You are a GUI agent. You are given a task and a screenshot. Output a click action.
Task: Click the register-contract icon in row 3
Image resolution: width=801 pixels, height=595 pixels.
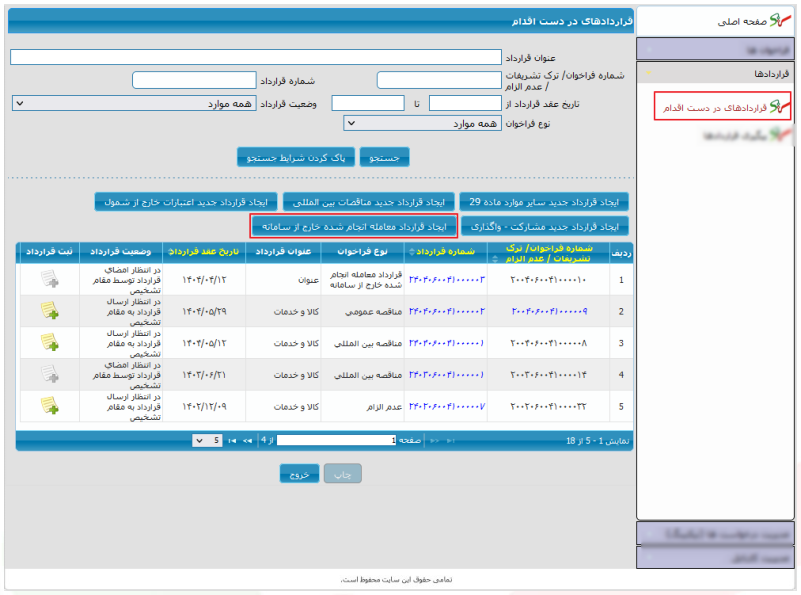(x=50, y=342)
